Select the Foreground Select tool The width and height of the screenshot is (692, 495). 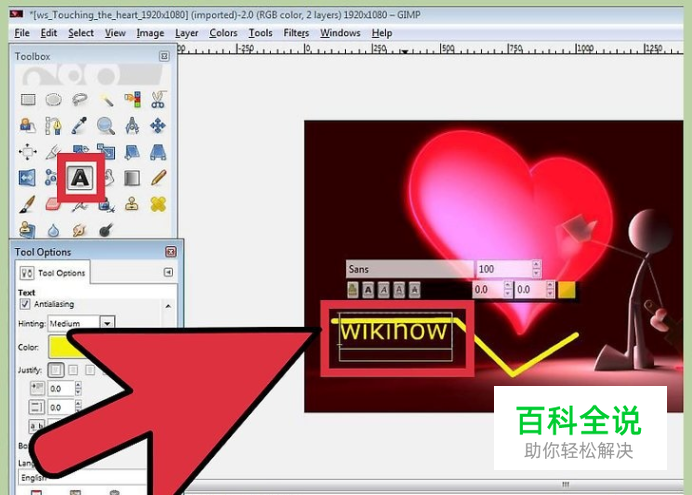pyautogui.click(x=28, y=126)
